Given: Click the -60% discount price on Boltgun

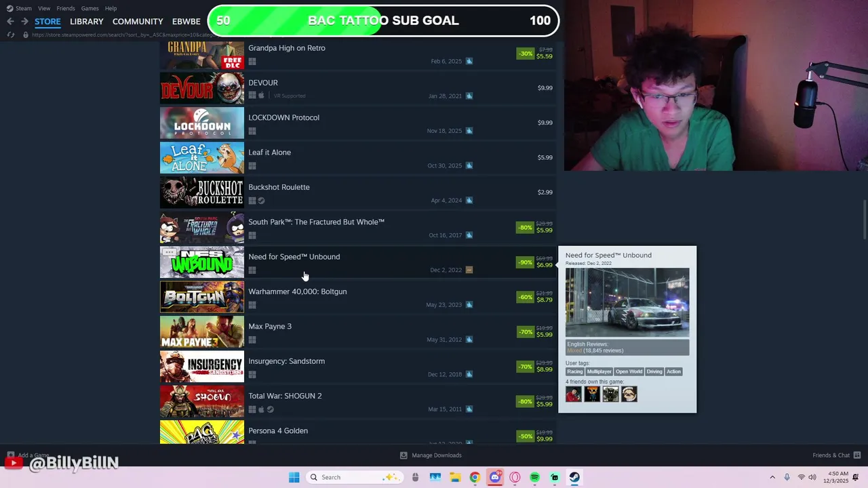Looking at the screenshot, I should tap(535, 296).
